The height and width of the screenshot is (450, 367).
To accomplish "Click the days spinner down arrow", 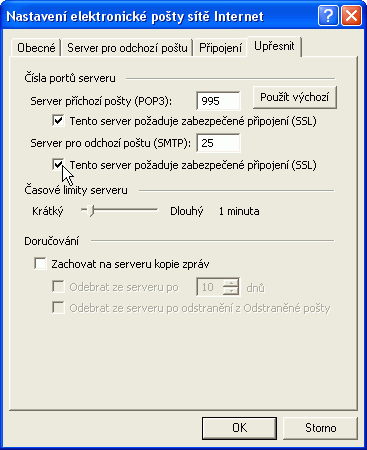I will click(x=231, y=291).
